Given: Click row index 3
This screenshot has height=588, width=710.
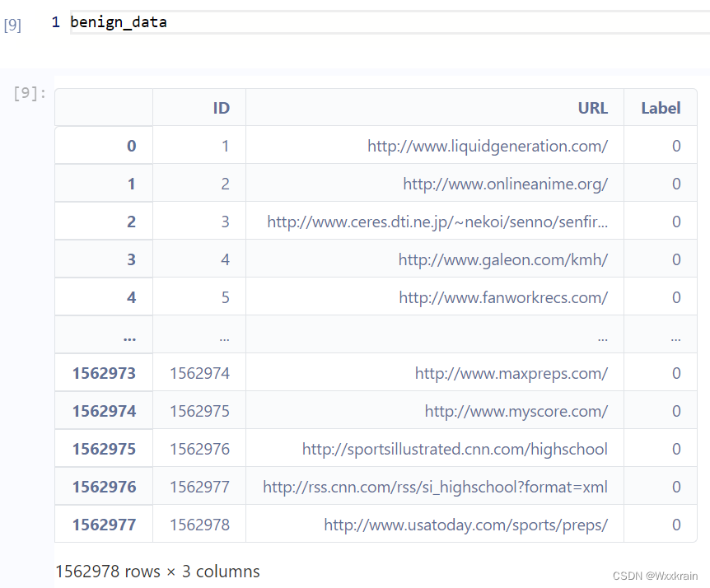Looking at the screenshot, I should click(x=104, y=259).
